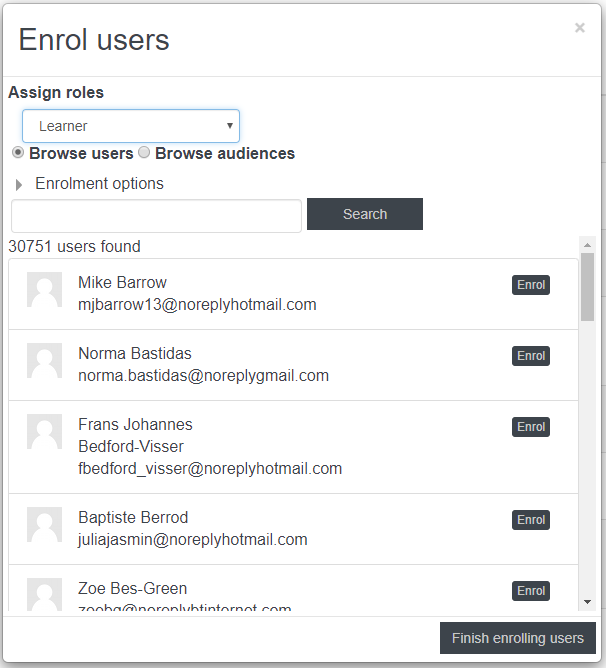Click Finish enrolling users button
The height and width of the screenshot is (668, 606).
pyautogui.click(x=517, y=638)
